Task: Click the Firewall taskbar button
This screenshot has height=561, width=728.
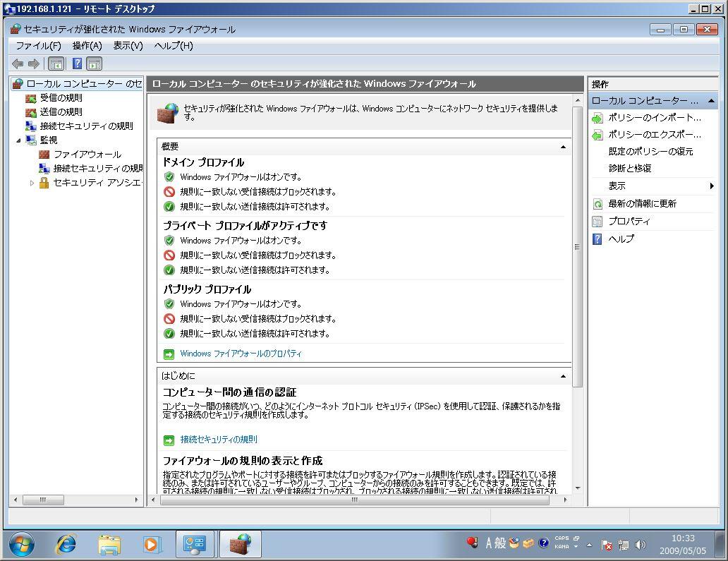Action: click(x=241, y=544)
